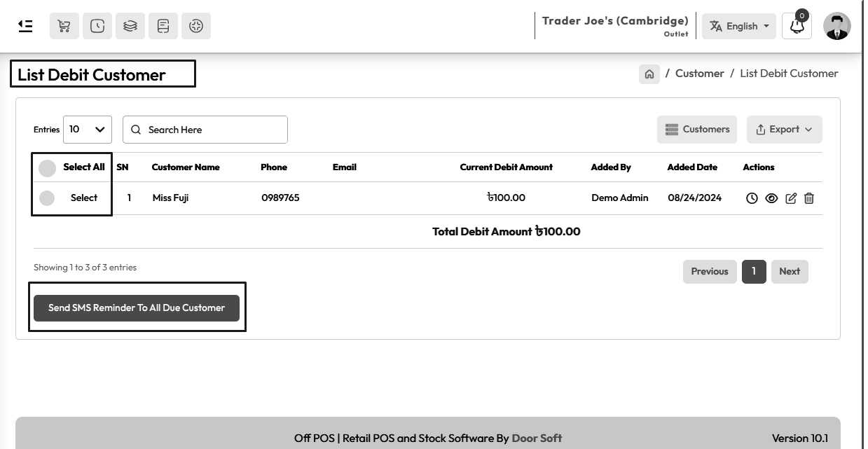
Task: Select page 1 in pagination
Action: tap(754, 272)
